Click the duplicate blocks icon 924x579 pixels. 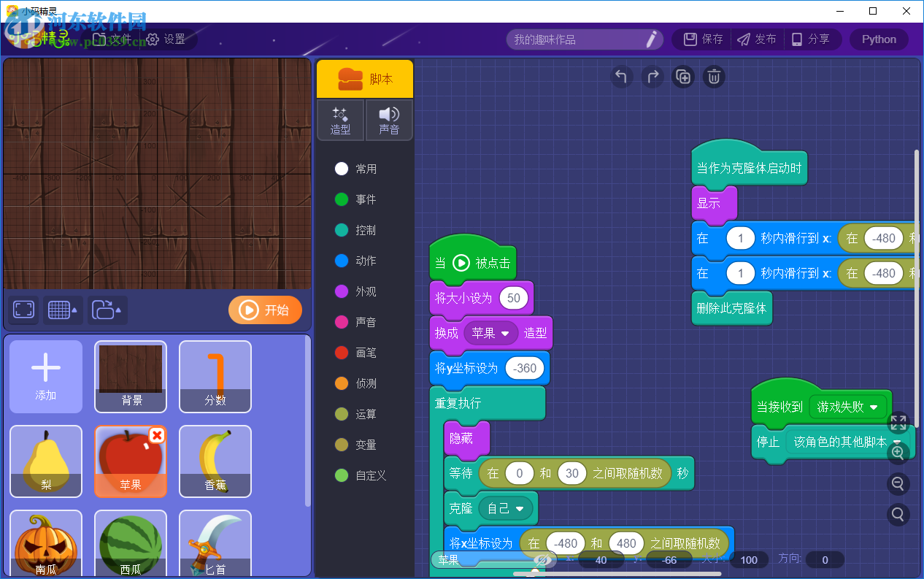pyautogui.click(x=683, y=77)
